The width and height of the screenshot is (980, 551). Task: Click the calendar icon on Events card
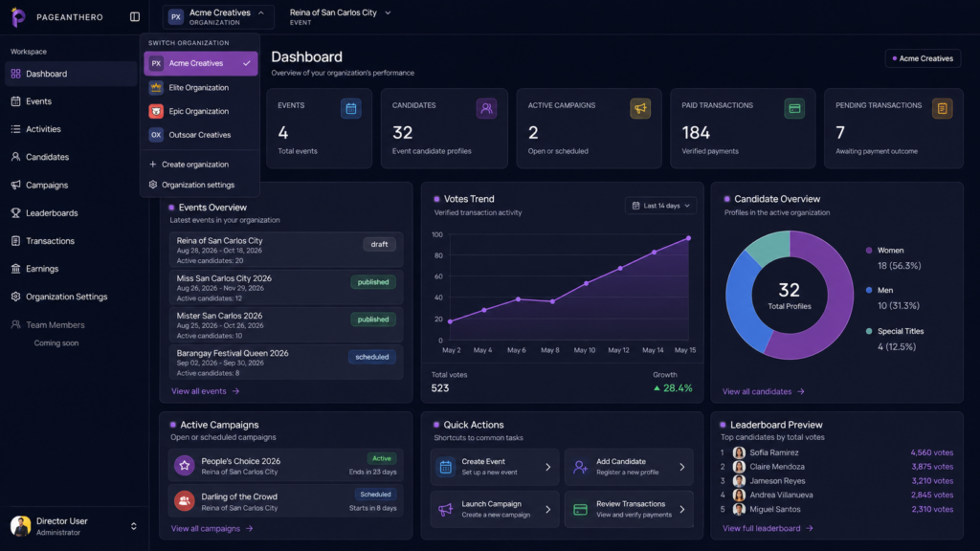pyautogui.click(x=350, y=109)
